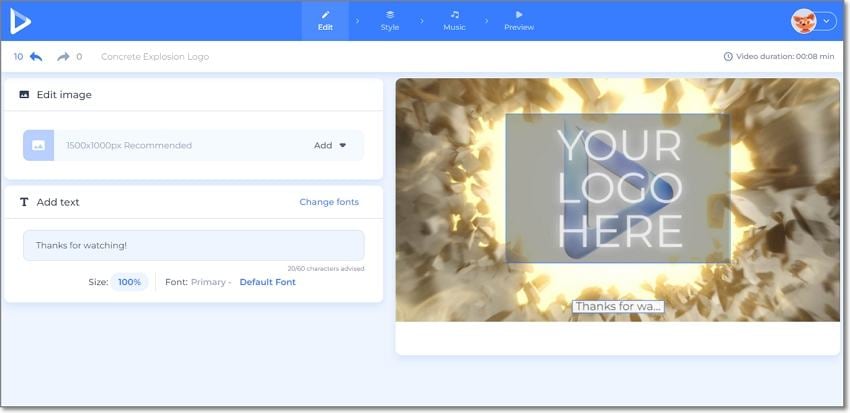This screenshot has width=850, height=413.
Task: Undo the last action
Action: point(36,56)
